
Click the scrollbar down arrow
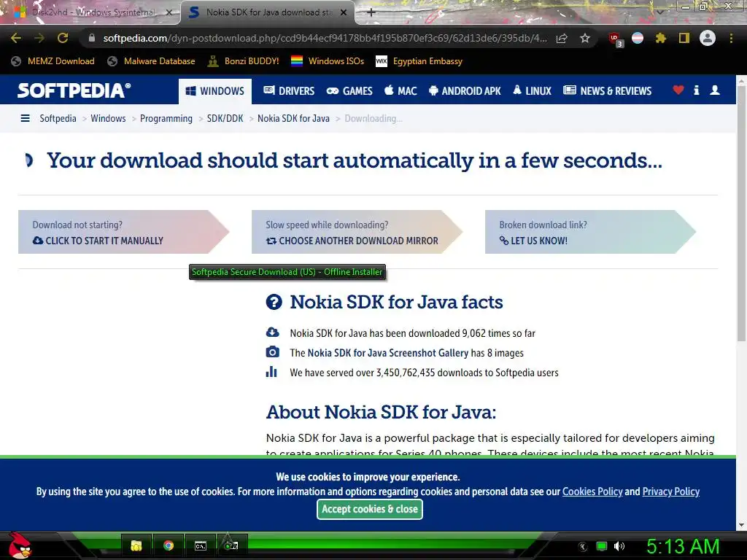click(x=741, y=525)
